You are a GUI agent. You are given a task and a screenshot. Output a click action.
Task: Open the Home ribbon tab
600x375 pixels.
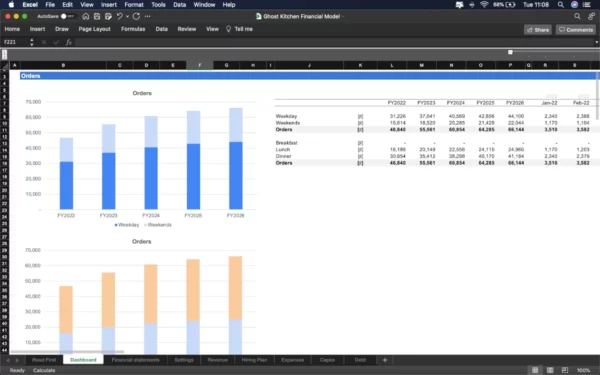tap(12, 29)
